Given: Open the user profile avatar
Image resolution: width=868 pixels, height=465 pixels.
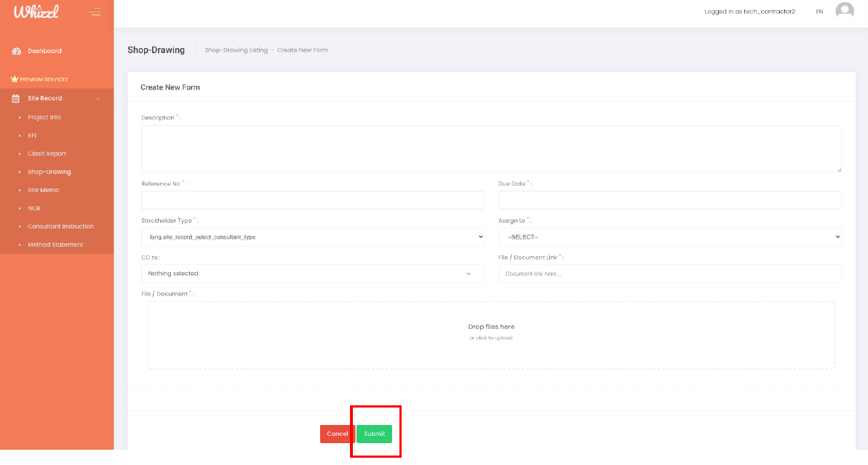Looking at the screenshot, I should pos(844,11).
